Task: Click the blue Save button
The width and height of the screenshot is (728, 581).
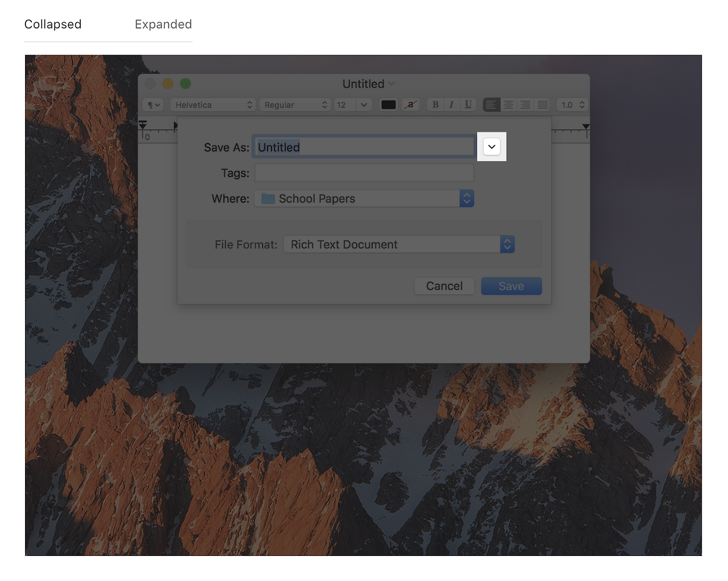Action: tap(511, 286)
